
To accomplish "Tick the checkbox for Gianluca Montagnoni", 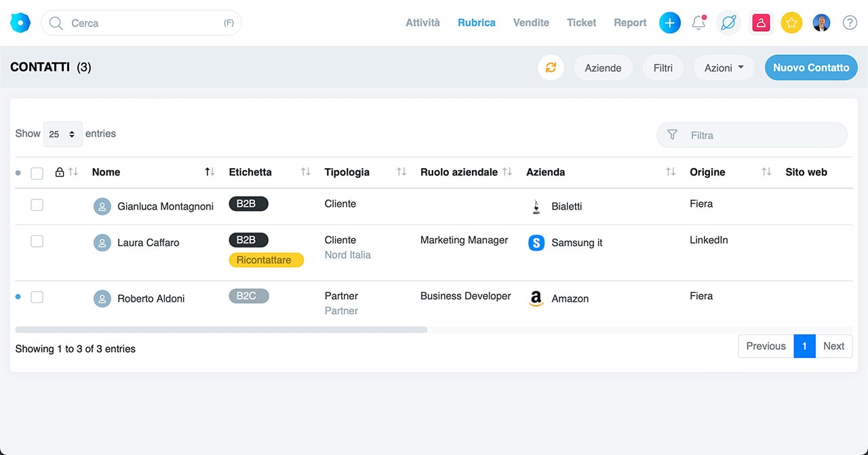I will pos(37,205).
